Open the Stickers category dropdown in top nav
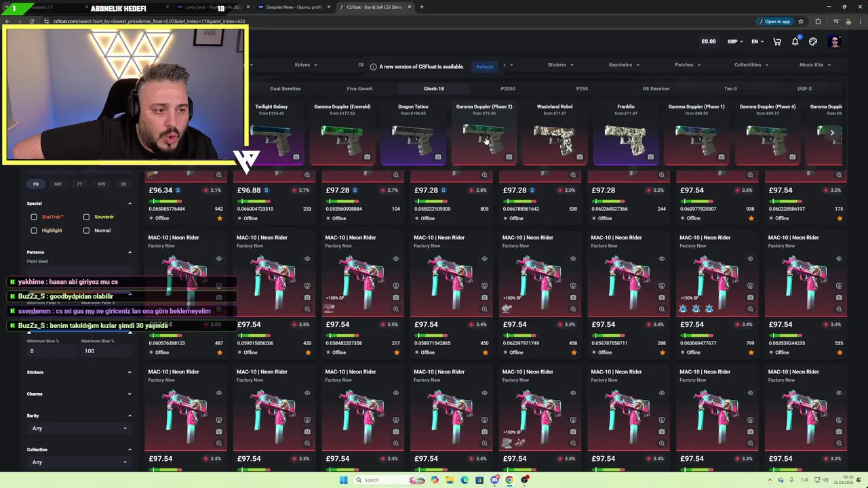 tap(560, 65)
